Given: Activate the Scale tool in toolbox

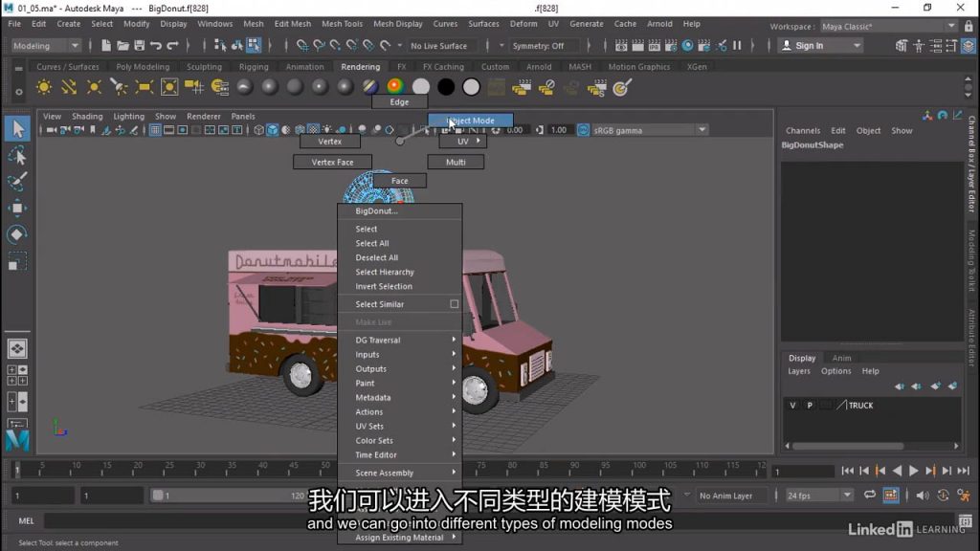Looking at the screenshot, I should (17, 260).
